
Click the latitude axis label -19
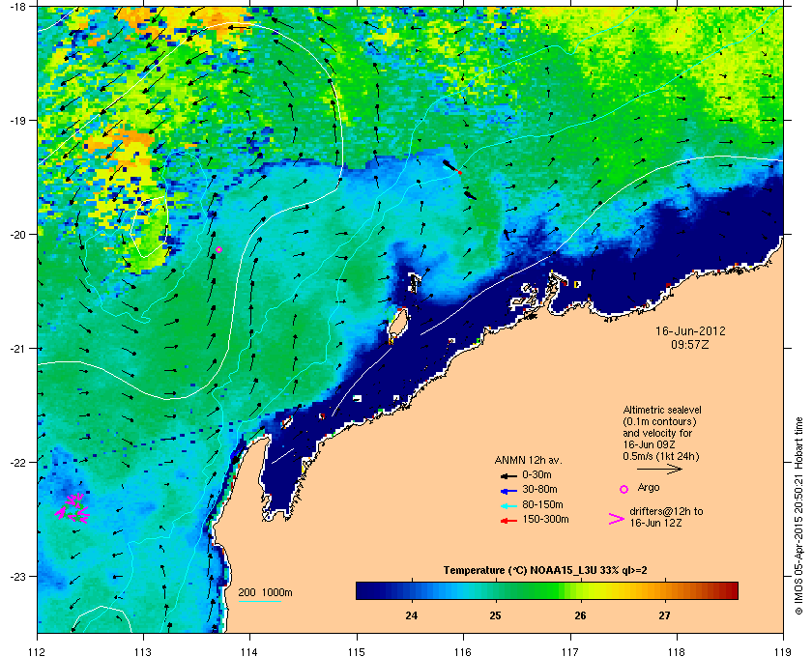point(17,121)
